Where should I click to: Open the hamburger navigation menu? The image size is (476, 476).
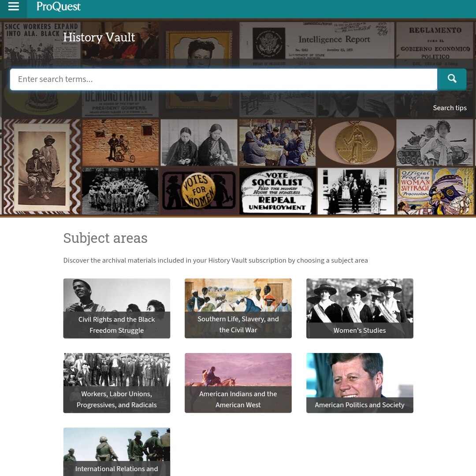coord(13,6)
